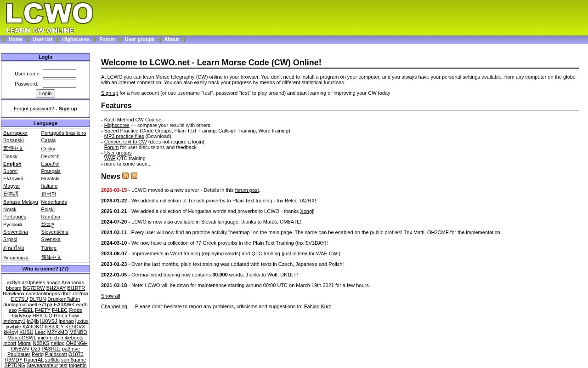Open the Sign up link in welcome text
Screen dimensions: 588x368
coord(109,93)
